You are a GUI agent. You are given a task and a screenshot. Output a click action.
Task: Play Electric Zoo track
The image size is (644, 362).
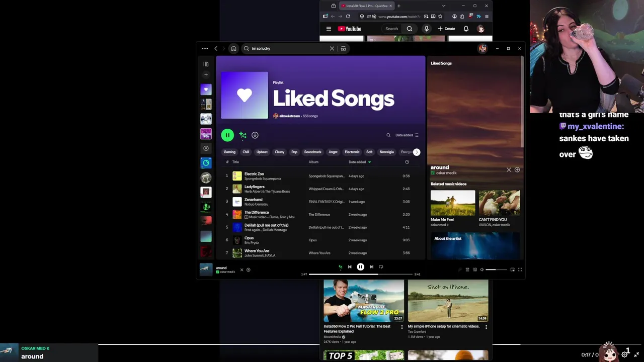click(320, 176)
